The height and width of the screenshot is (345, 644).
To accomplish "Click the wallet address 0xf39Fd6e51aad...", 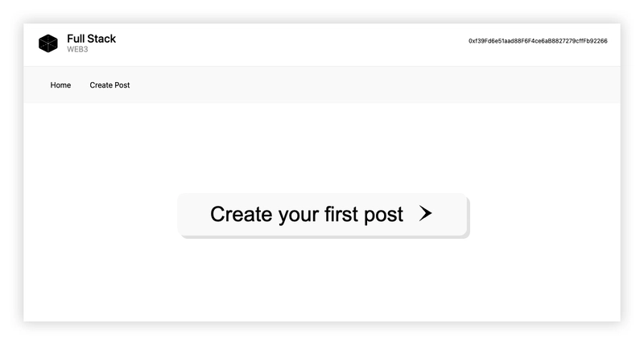I will click(538, 41).
